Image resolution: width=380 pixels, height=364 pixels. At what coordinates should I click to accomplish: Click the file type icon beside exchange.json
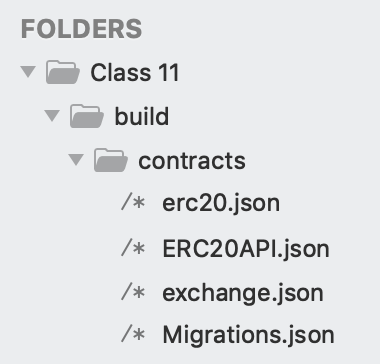click(133, 292)
